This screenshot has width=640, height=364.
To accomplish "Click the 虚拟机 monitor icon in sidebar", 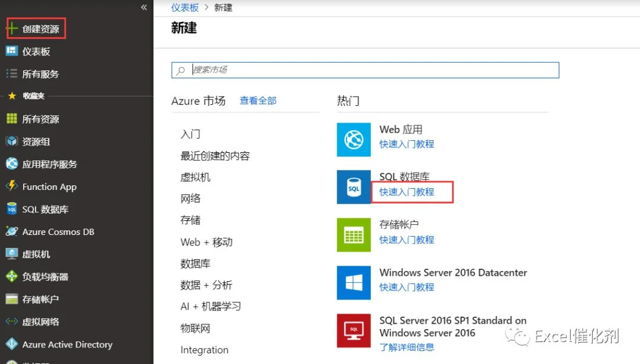I will (12, 253).
